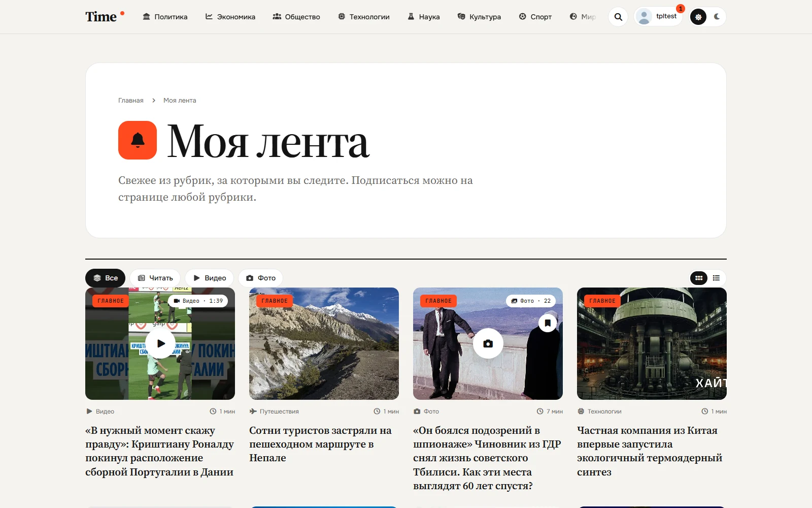Switch to dark theme moon icon

tap(717, 17)
